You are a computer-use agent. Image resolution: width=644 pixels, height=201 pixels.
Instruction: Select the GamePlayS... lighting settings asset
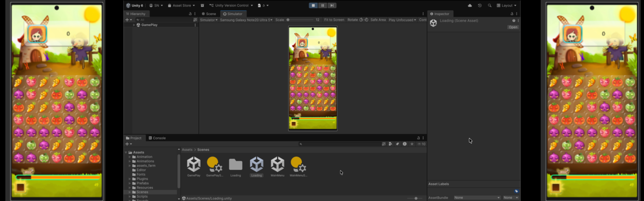point(214,166)
